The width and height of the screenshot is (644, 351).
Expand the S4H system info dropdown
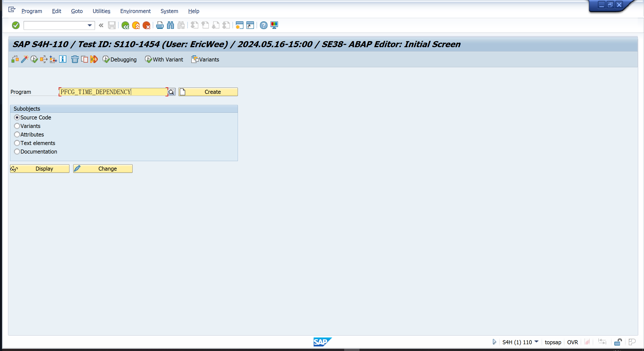tap(536, 342)
